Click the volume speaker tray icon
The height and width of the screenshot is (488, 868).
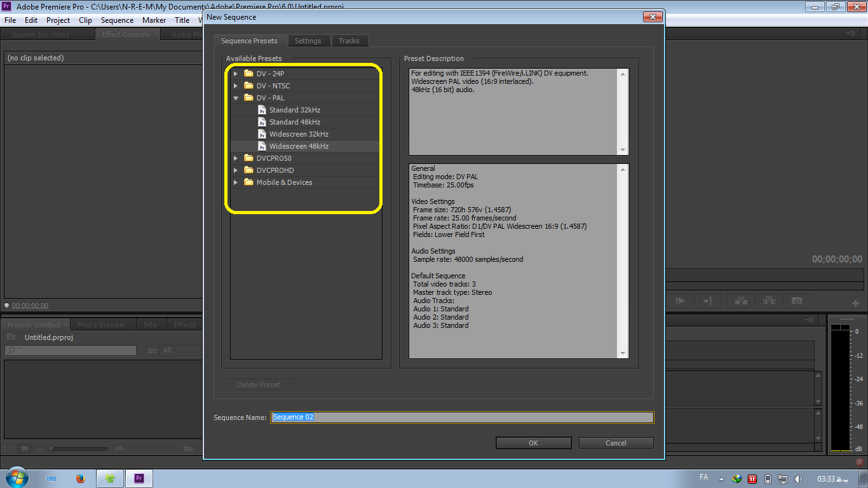799,478
